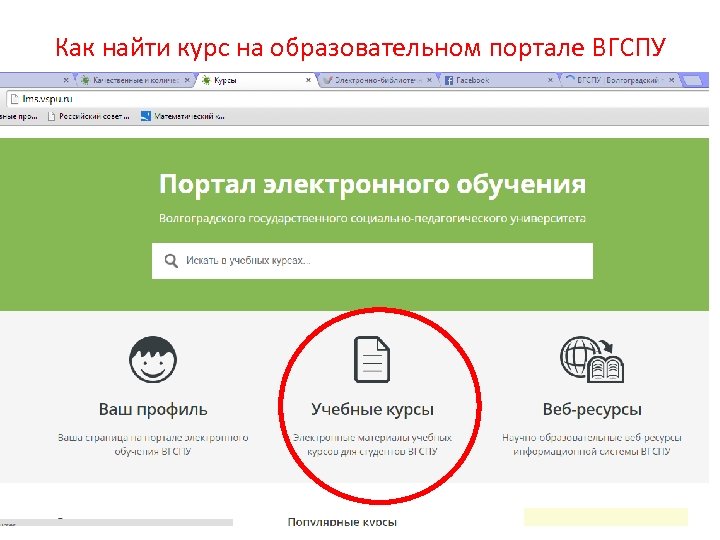Click the document icon above Учебные курсы
This screenshot has height=540, width=720.
pyautogui.click(x=372, y=360)
